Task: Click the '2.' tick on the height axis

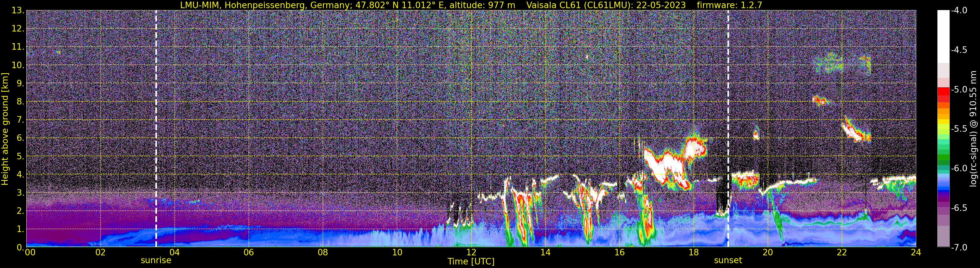Action: [x=20, y=211]
